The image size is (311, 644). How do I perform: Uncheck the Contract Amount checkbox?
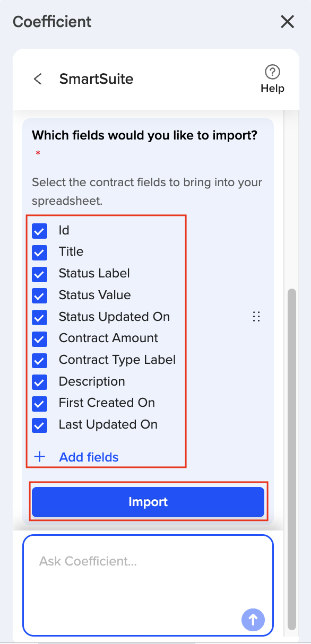click(x=40, y=338)
